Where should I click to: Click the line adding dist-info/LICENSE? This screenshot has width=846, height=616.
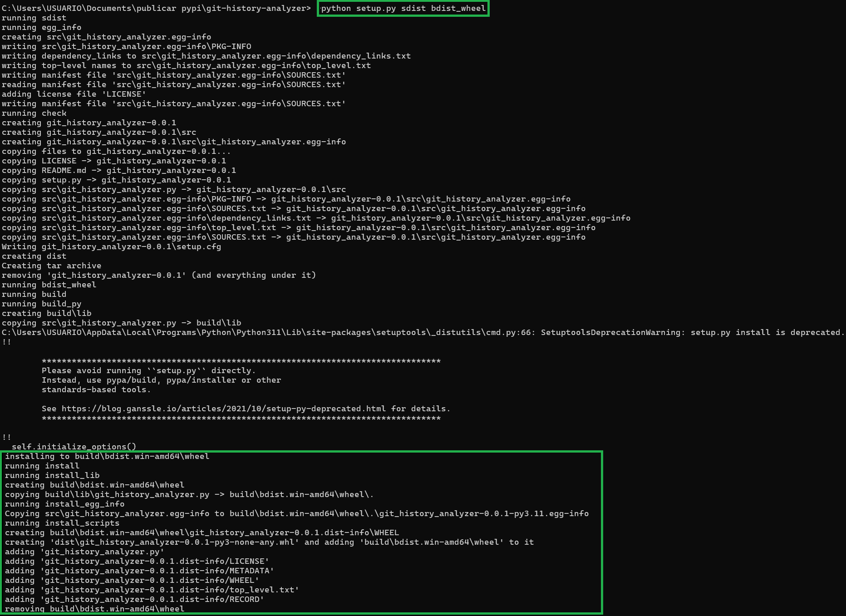pos(137,561)
